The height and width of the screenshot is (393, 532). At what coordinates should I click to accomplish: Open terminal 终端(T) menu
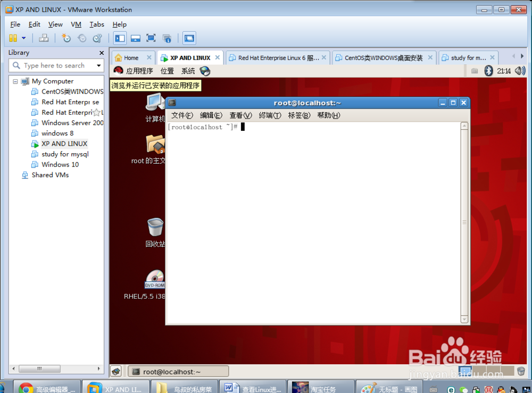tap(270, 115)
